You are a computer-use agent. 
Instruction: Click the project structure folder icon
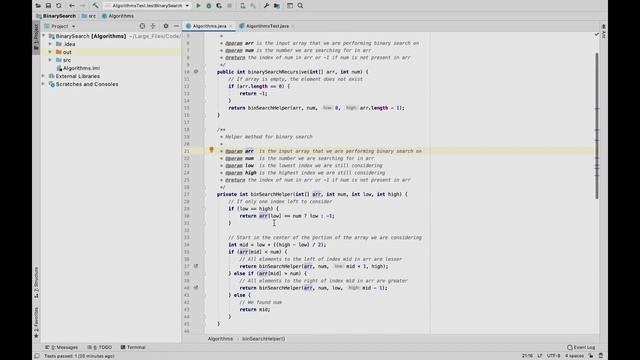click(277, 6)
